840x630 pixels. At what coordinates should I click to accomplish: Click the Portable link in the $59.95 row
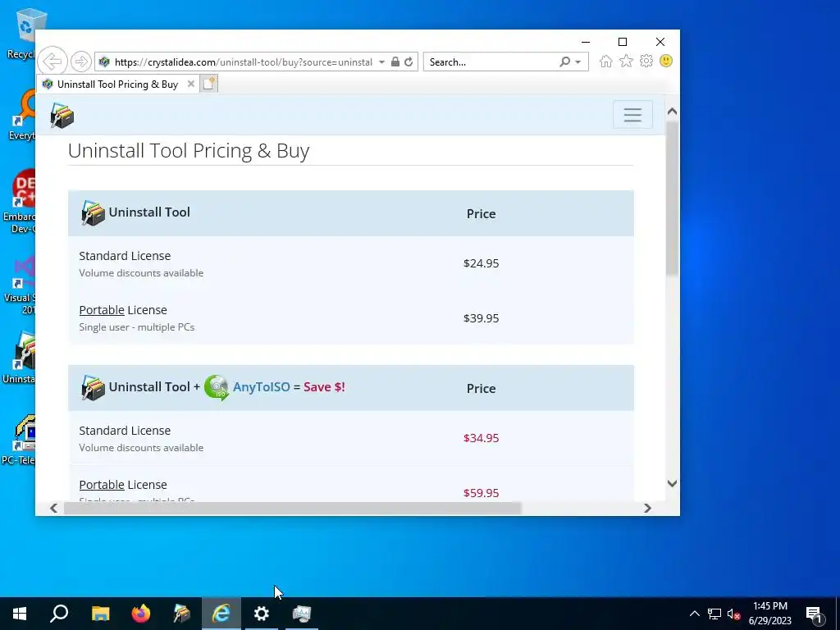102,485
